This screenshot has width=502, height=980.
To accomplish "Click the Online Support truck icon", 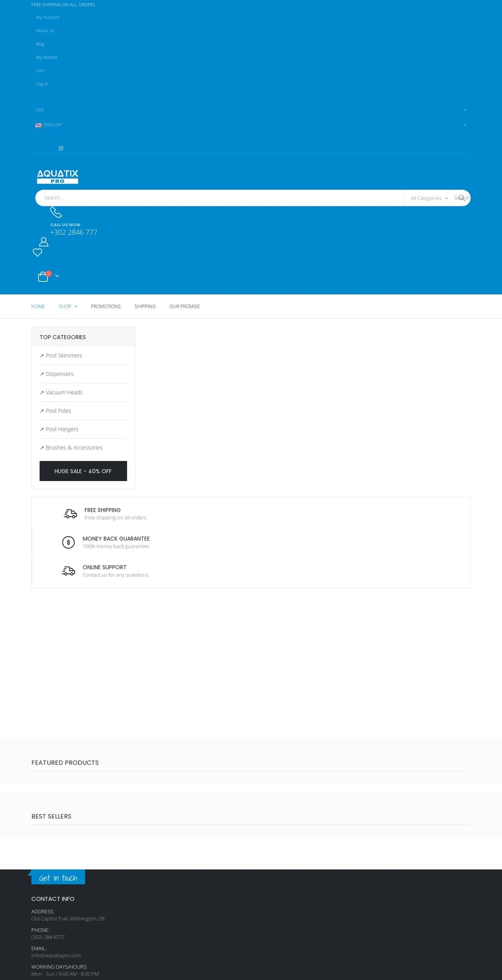I will point(69,571).
